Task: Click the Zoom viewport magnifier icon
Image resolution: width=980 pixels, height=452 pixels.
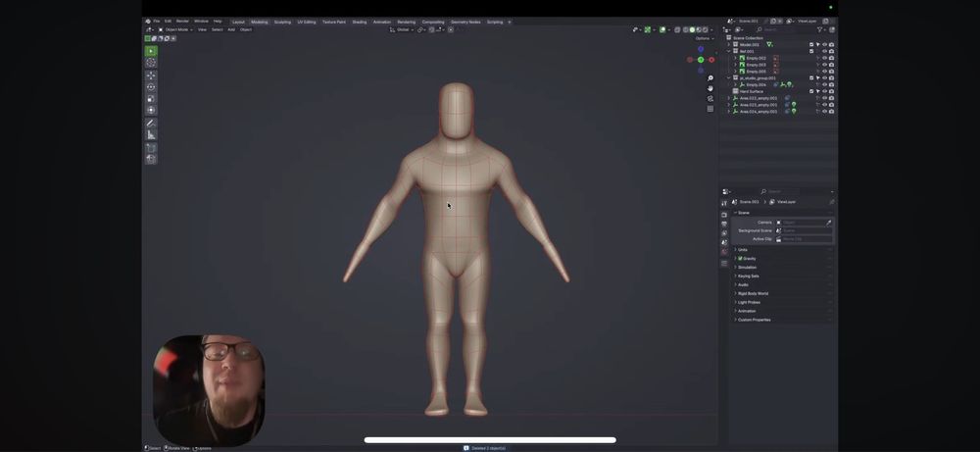Action: point(710,78)
